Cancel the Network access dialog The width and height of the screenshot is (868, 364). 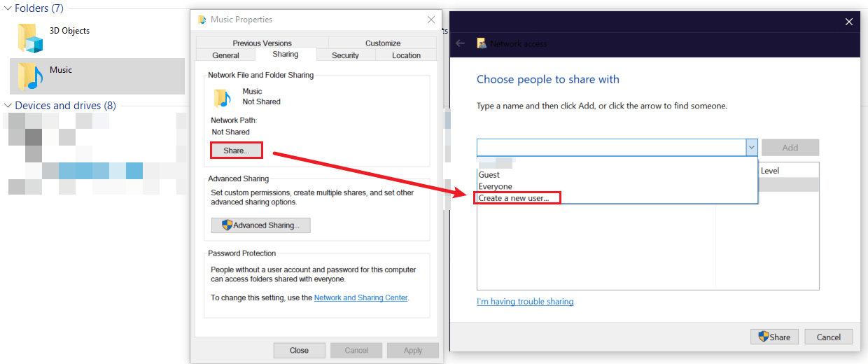[x=828, y=337]
